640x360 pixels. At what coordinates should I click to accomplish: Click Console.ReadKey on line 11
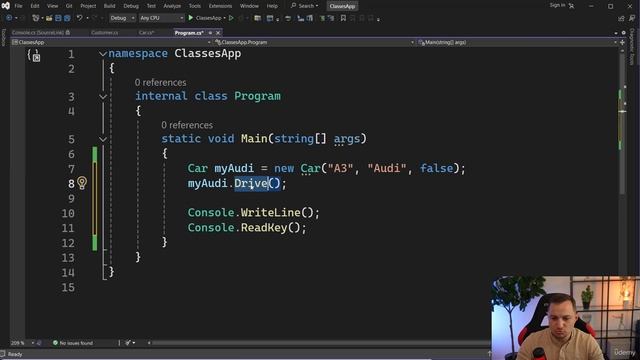coord(238,227)
